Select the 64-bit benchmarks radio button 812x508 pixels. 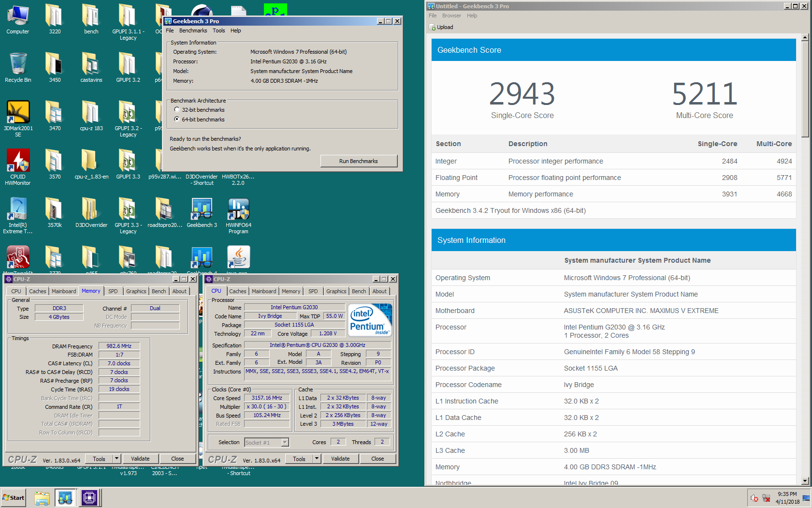point(177,119)
